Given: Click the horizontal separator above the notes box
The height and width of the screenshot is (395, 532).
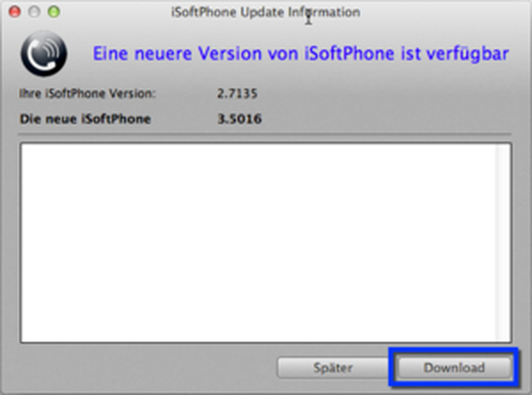Looking at the screenshot, I should click(265, 135).
